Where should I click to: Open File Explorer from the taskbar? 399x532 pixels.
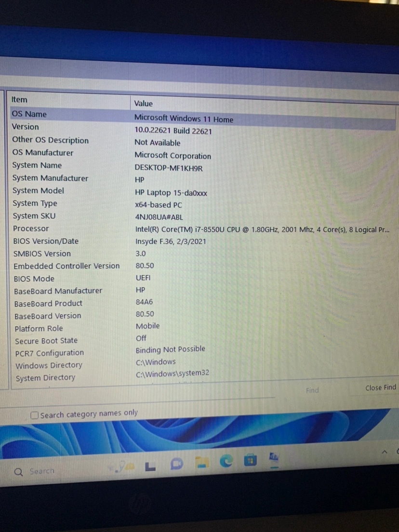[x=202, y=463]
